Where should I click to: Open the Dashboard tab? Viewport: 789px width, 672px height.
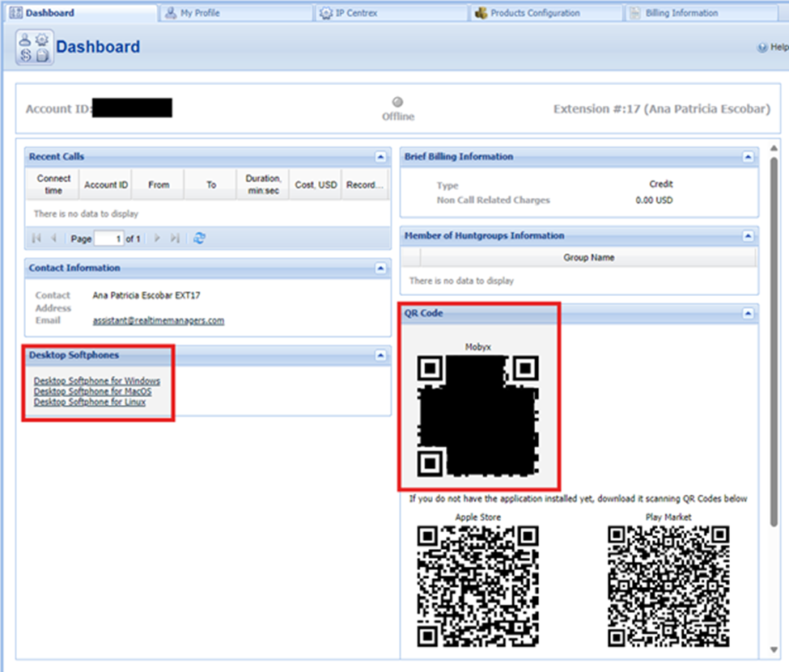tap(80, 13)
